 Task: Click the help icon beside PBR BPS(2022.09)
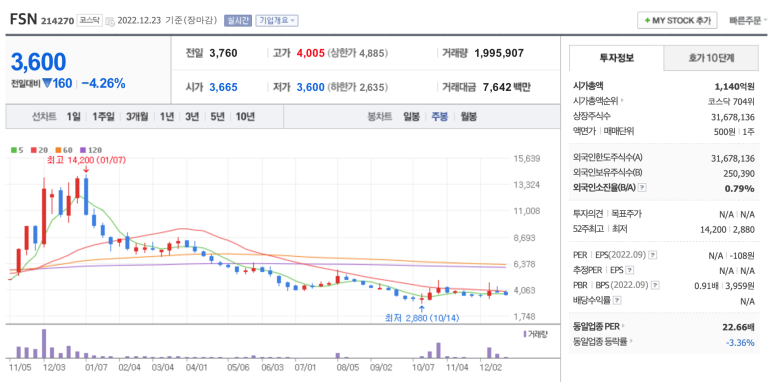click(656, 285)
